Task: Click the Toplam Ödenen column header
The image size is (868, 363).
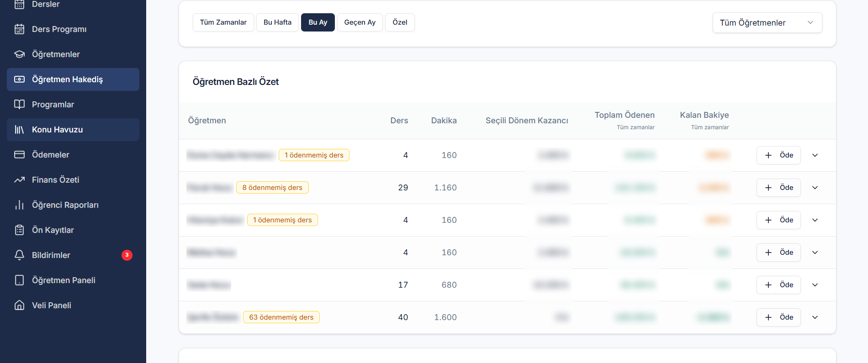Action: click(x=625, y=115)
